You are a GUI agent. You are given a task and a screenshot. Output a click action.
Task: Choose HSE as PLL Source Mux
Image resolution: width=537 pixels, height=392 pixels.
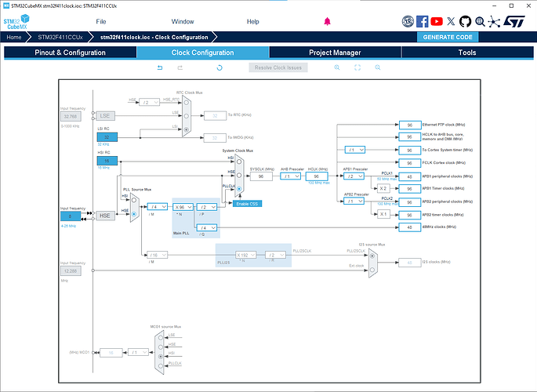(134, 214)
